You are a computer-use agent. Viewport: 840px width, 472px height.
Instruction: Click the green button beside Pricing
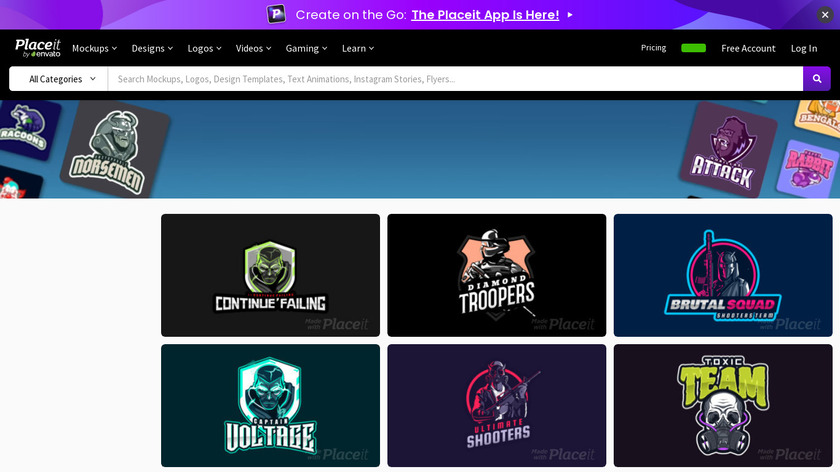(693, 48)
